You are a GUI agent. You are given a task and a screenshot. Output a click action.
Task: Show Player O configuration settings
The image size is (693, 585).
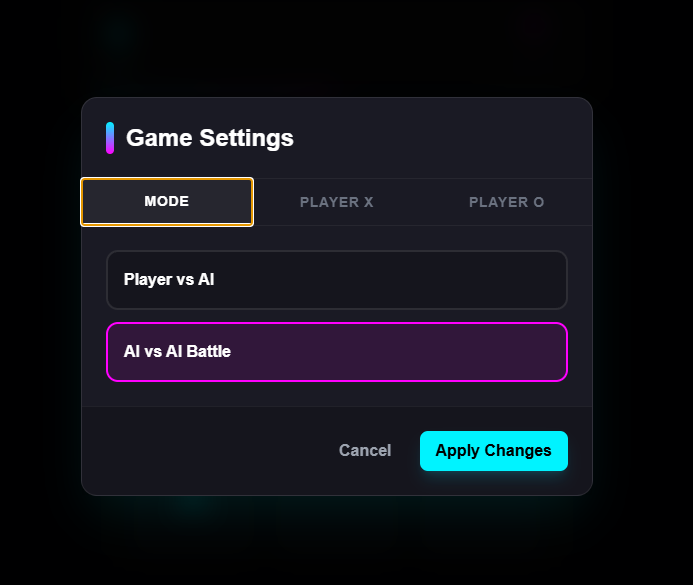(507, 202)
